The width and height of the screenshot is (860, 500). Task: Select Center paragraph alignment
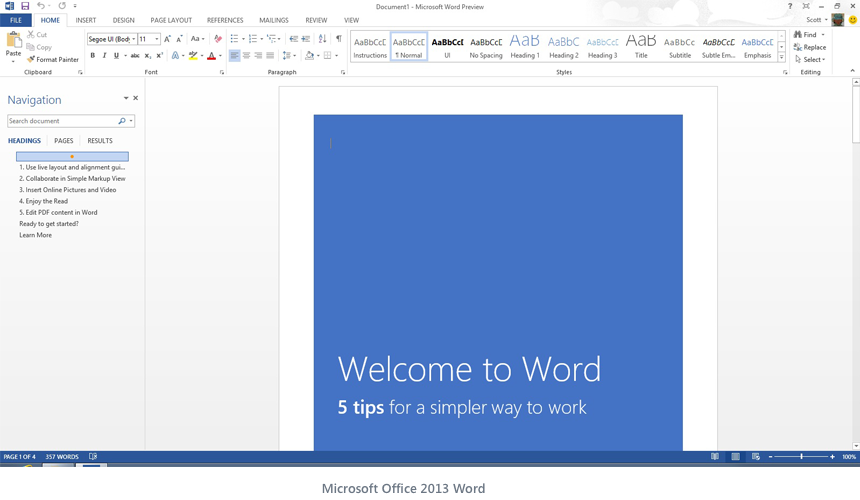[246, 55]
